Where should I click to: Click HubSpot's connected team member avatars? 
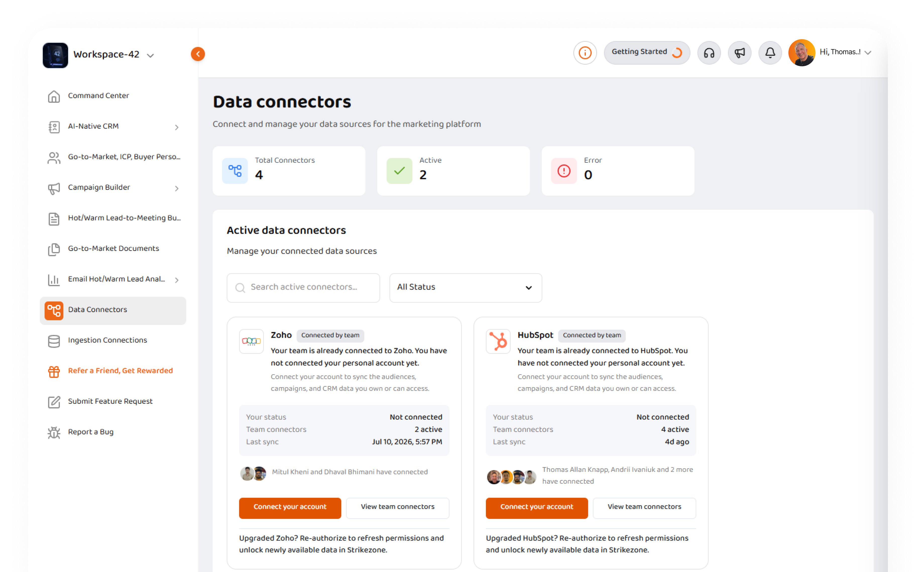(511, 477)
